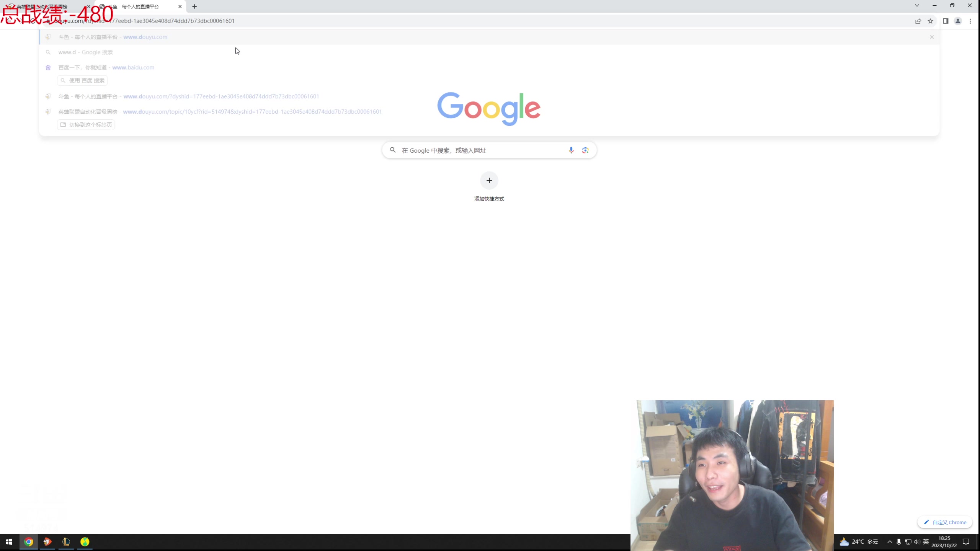Open Chrome three-dot menu
980x551 pixels.
pos(970,21)
